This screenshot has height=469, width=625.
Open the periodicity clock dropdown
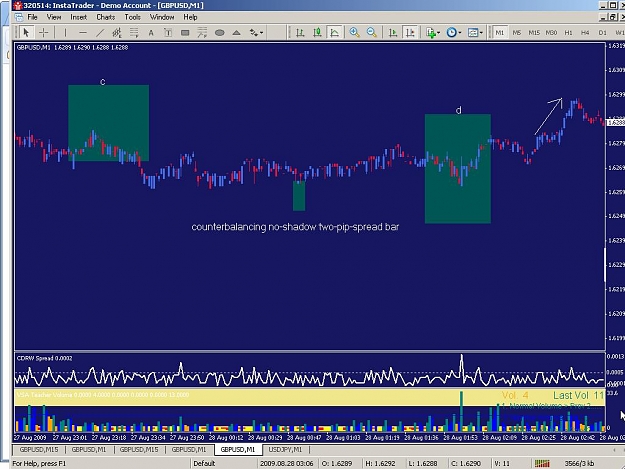pyautogui.click(x=453, y=33)
